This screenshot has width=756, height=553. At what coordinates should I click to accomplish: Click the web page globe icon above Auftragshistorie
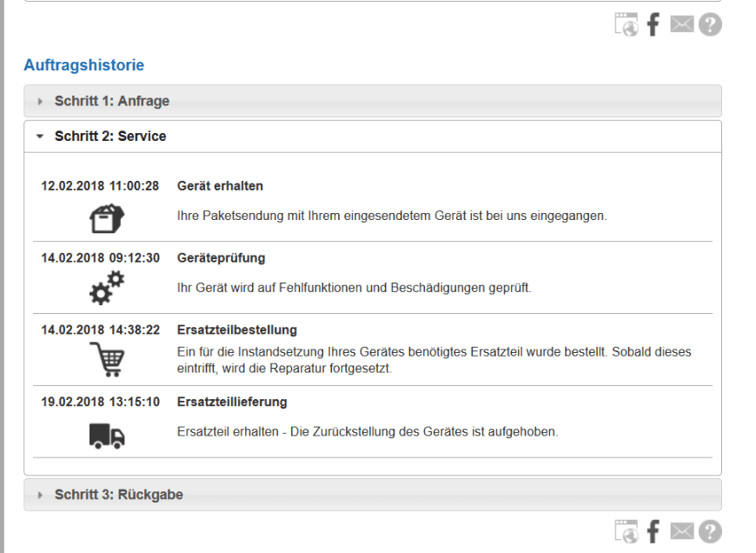click(626, 25)
